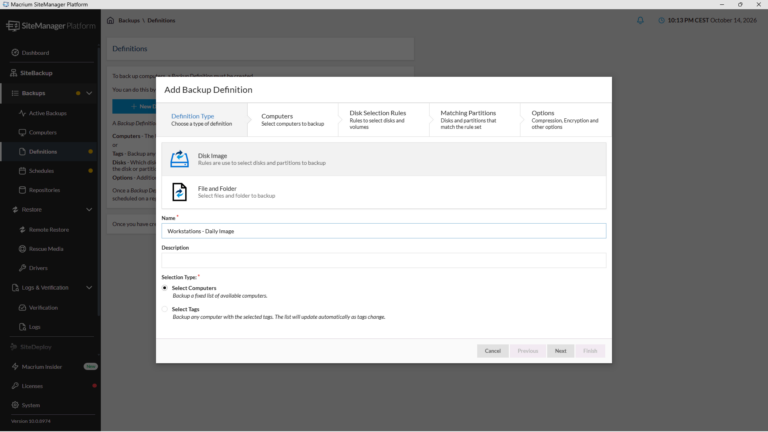The width and height of the screenshot is (768, 432).
Task: Collapse the Restore sidebar section chevron
Action: pos(89,210)
